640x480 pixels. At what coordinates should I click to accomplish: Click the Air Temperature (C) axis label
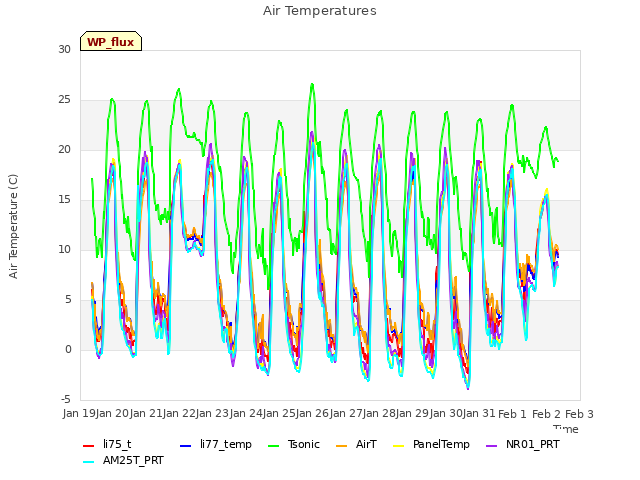[13, 227]
